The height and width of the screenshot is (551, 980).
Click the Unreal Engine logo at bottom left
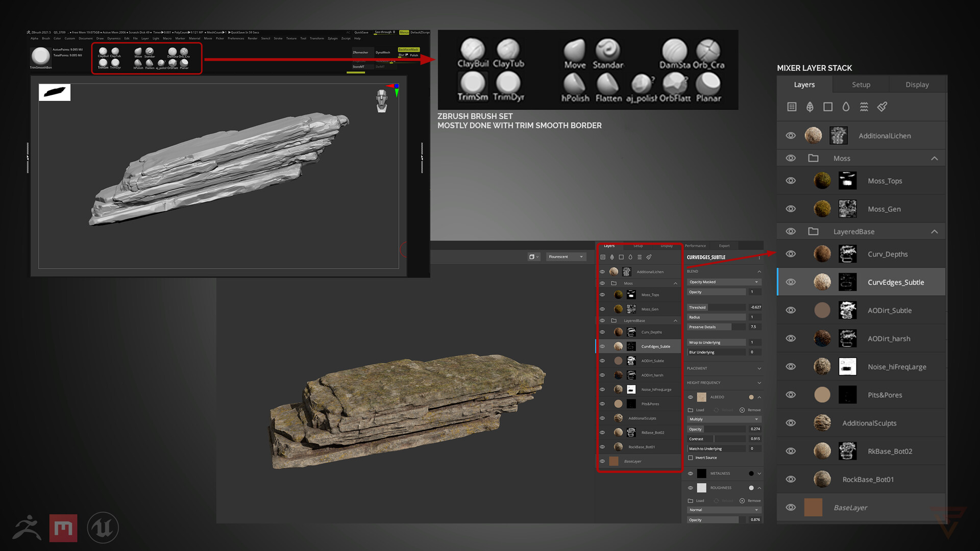point(104,528)
